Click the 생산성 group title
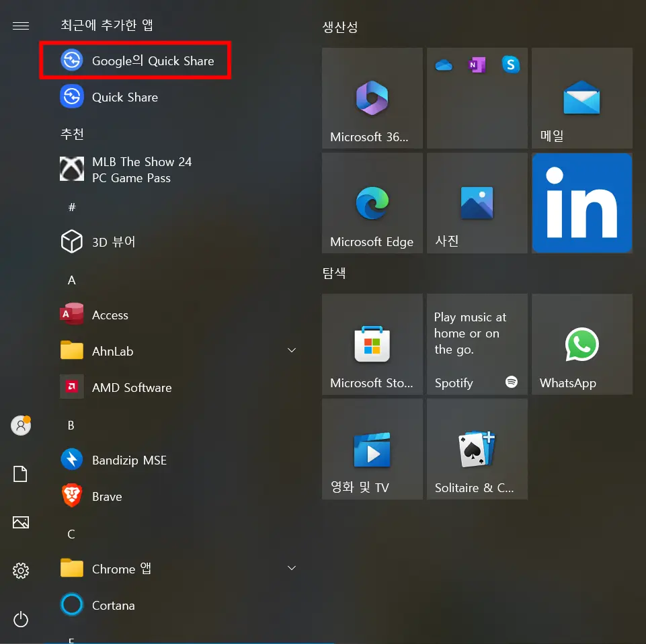 (340, 27)
